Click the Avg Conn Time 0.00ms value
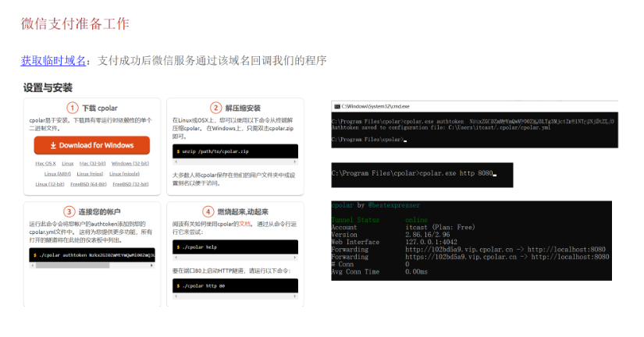Viewport: 644px width, 337px height. coord(417,271)
